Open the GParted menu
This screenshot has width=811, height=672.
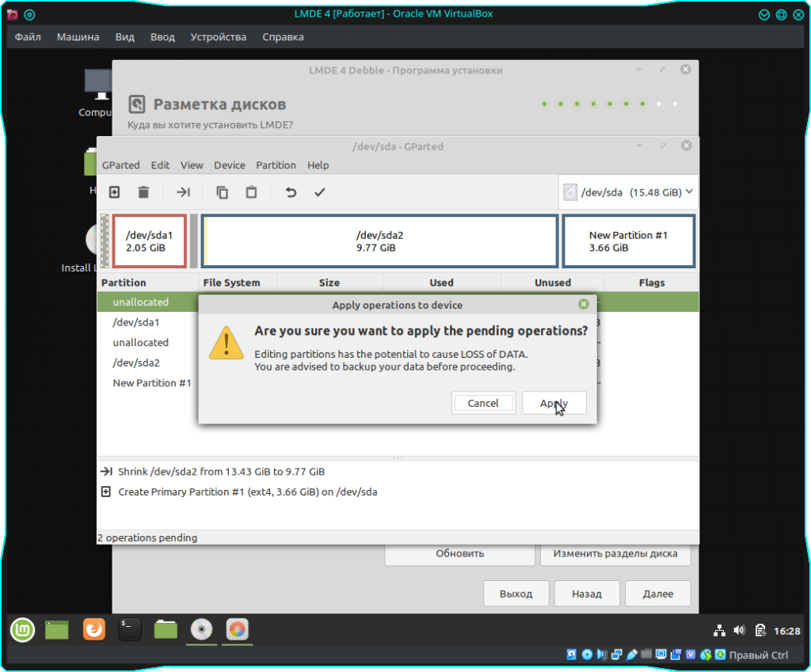point(120,165)
